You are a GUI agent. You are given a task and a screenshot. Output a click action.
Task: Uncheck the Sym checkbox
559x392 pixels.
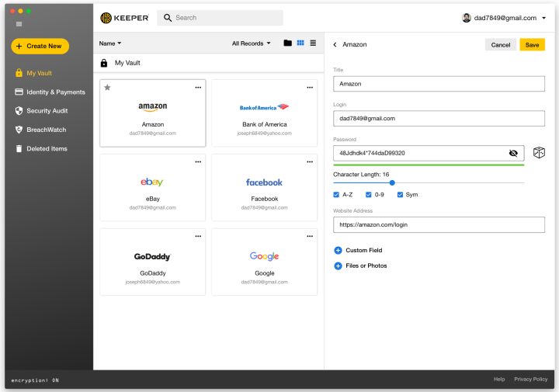click(x=400, y=195)
